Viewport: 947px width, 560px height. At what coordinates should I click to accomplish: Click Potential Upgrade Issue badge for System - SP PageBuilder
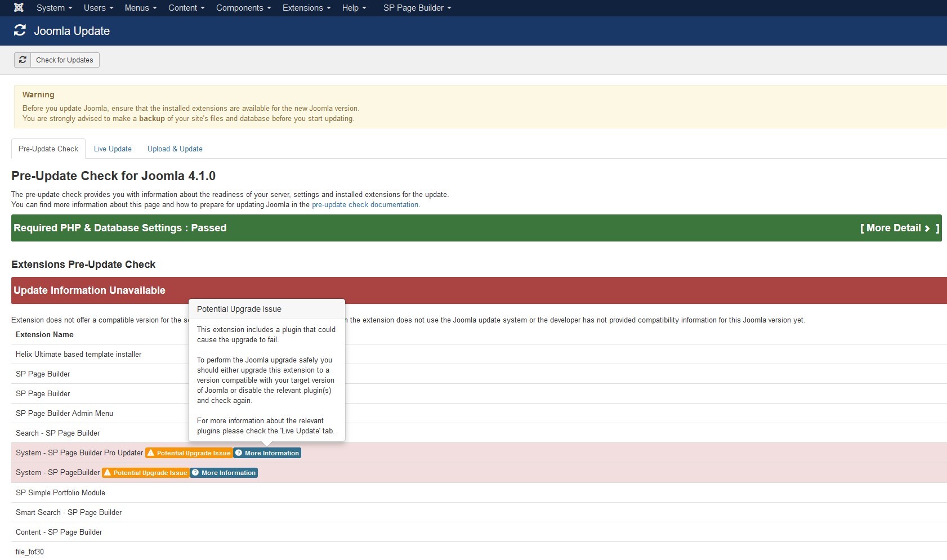point(145,473)
